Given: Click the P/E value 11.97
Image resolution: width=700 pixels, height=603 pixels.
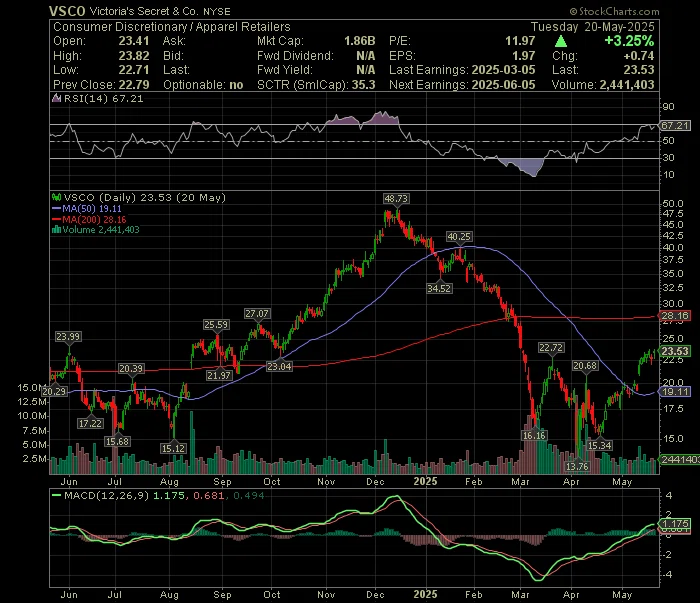Looking at the screenshot, I should (x=520, y=41).
